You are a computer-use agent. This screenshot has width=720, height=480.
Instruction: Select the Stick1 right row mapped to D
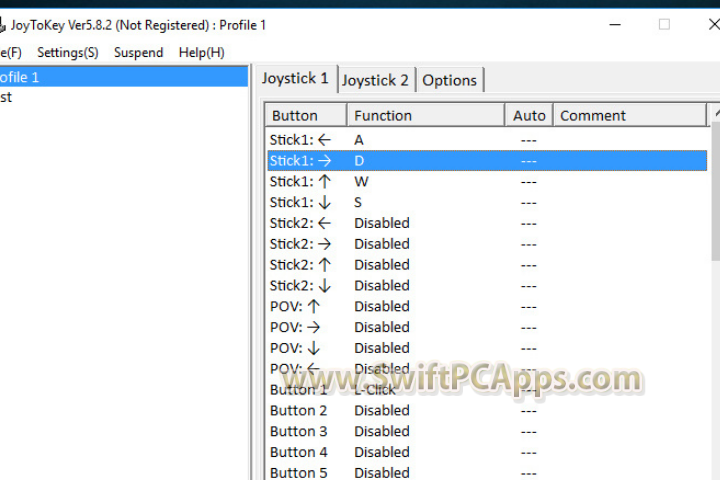(487, 161)
